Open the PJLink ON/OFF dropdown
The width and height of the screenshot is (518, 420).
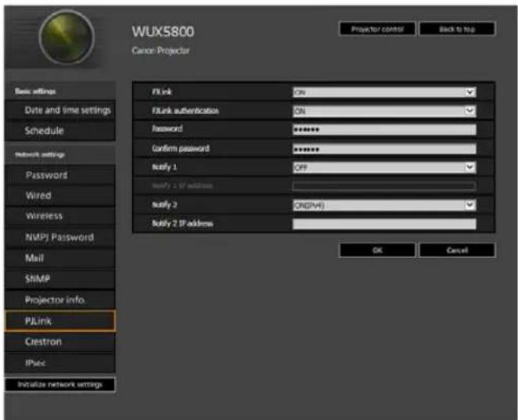(384, 92)
